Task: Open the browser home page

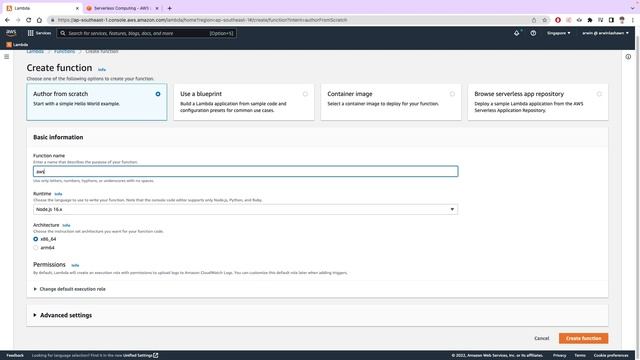Action: [x=39, y=20]
